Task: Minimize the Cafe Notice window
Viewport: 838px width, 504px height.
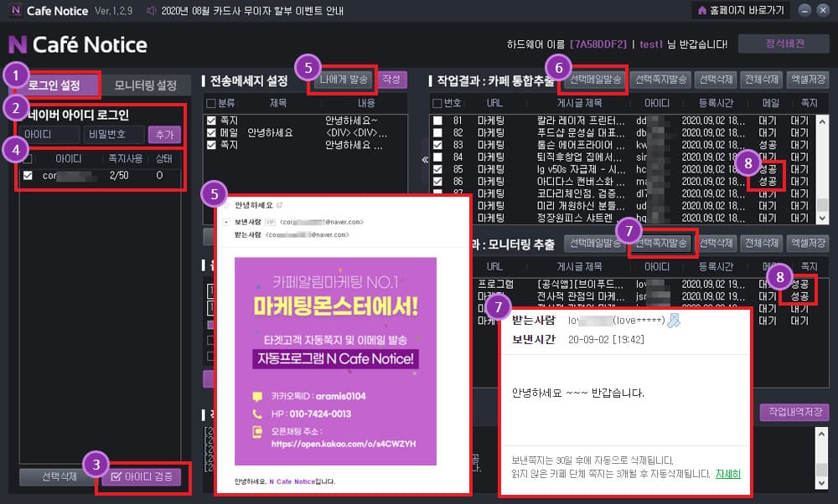Action: [804, 10]
